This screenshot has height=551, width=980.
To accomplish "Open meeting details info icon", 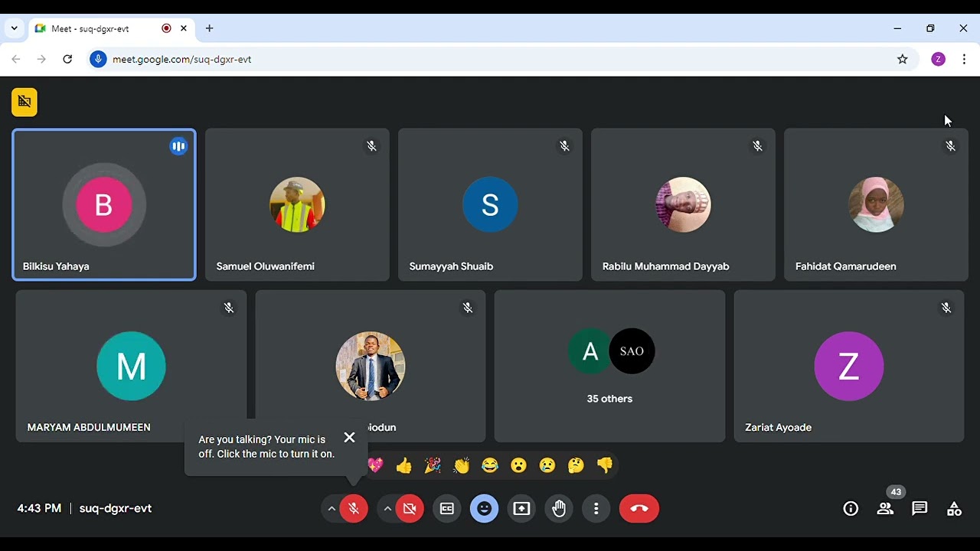I will coord(851,508).
